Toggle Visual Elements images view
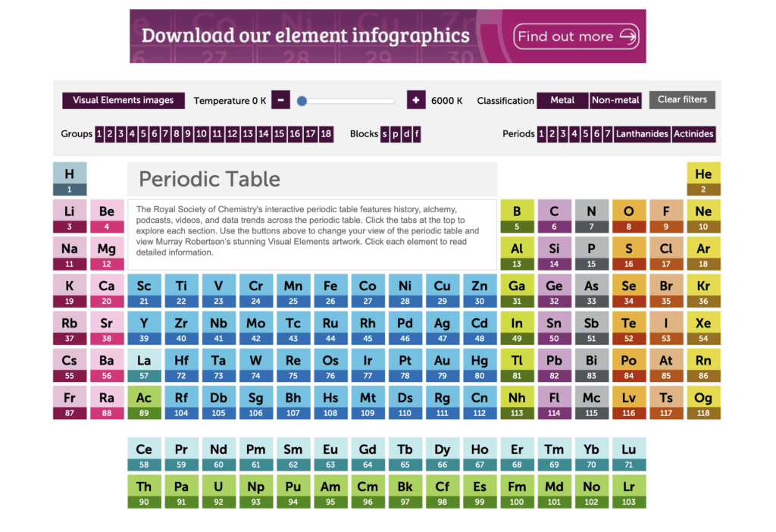The width and height of the screenshot is (776, 532). pos(123,100)
